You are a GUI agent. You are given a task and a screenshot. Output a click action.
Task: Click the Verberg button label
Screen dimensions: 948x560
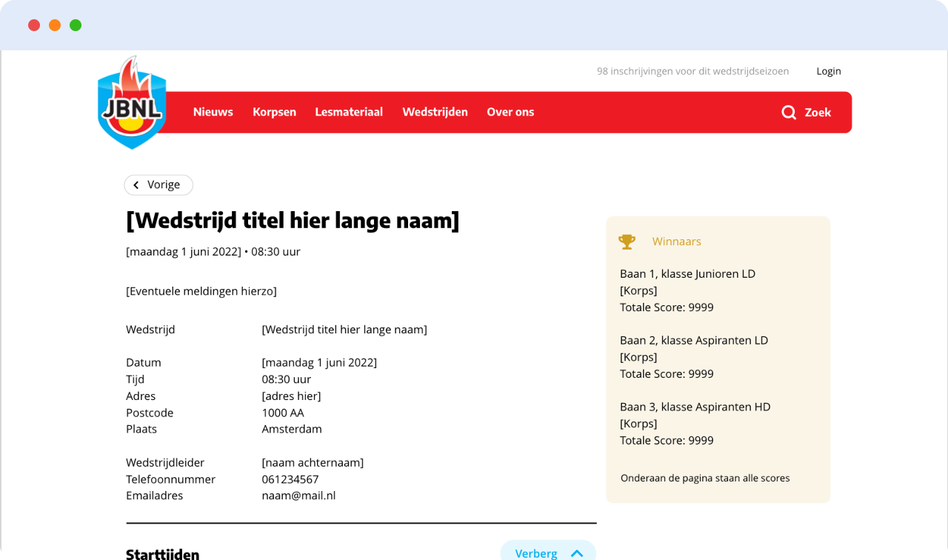pyautogui.click(x=536, y=553)
